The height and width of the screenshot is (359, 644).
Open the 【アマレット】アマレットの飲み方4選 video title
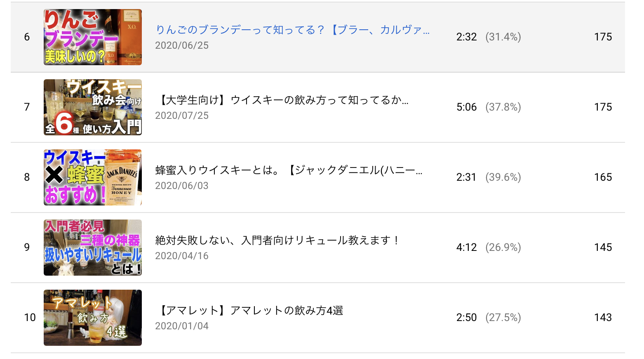point(249,310)
